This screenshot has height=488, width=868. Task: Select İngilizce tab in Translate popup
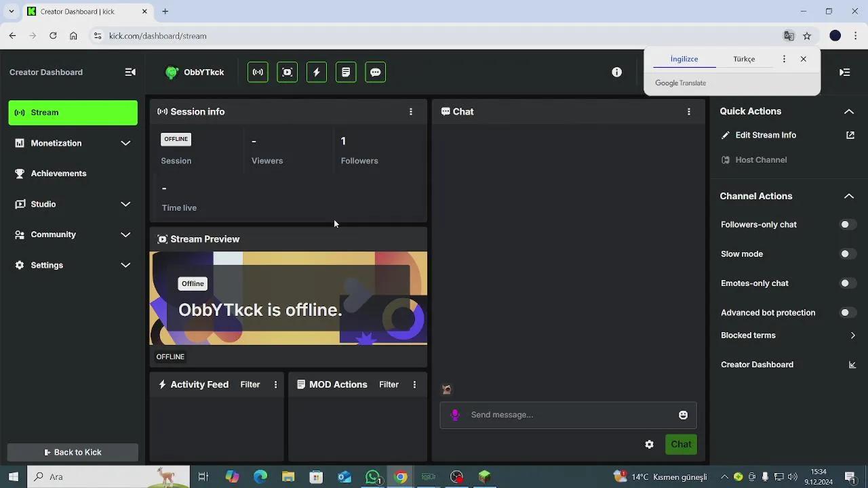click(x=684, y=59)
